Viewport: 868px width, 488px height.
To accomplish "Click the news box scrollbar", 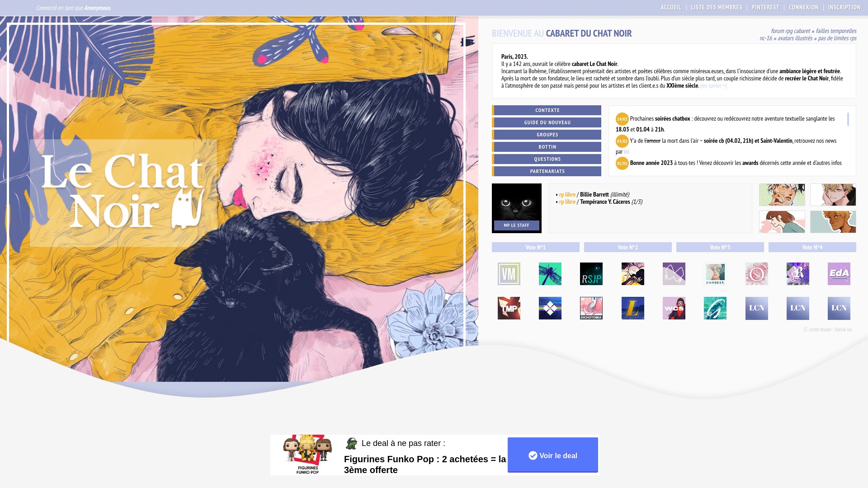I will tap(848, 119).
